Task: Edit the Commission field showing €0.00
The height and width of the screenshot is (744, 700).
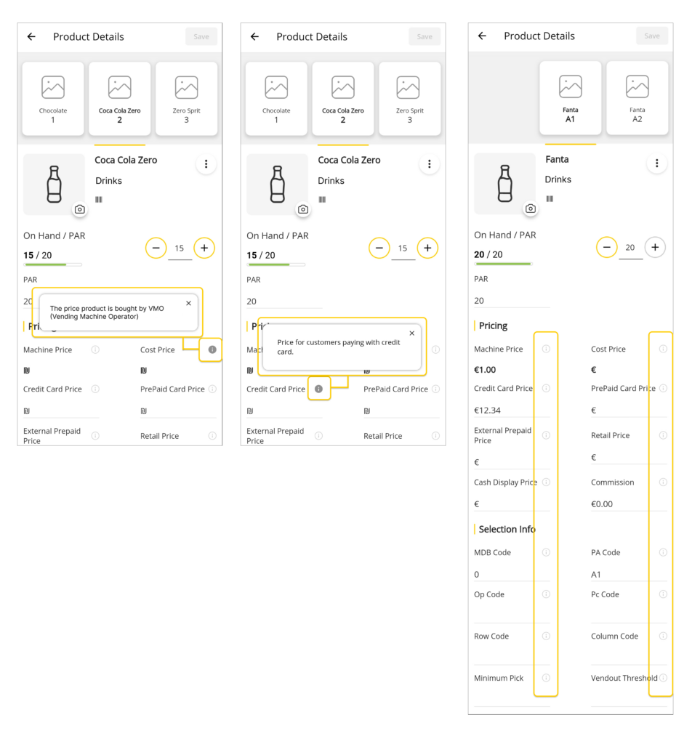Action: click(x=629, y=504)
